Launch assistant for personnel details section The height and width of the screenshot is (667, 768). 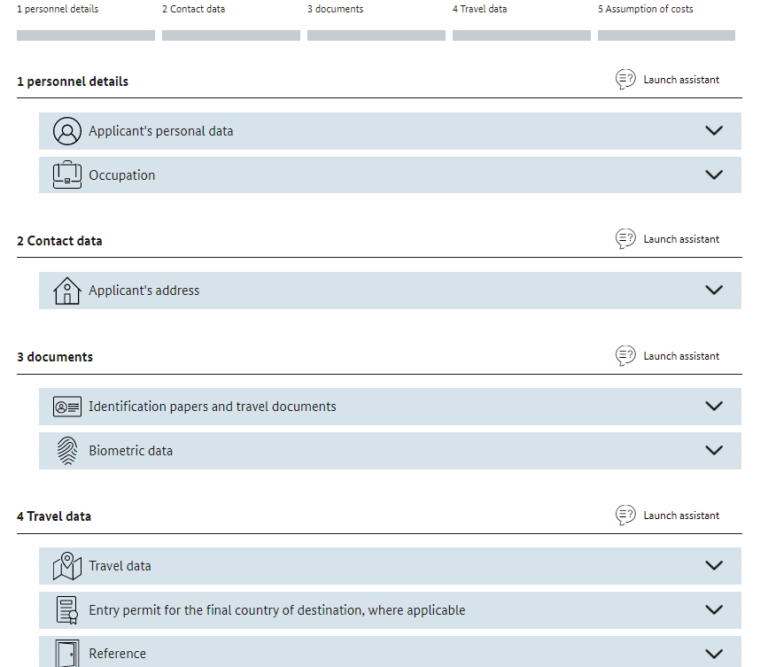coord(668,80)
